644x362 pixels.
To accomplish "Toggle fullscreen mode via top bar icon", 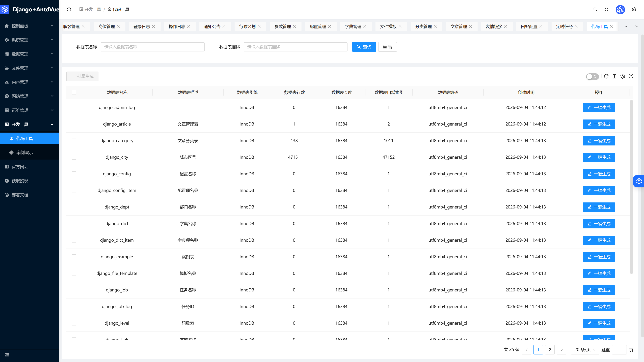I will [606, 10].
